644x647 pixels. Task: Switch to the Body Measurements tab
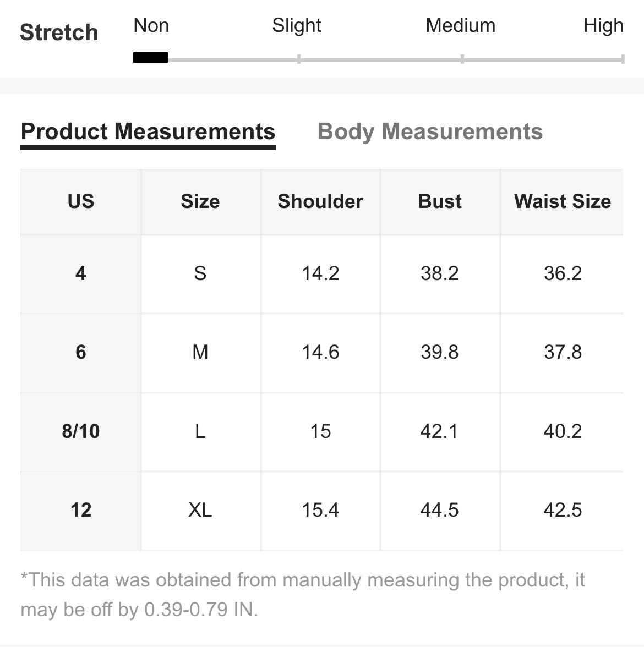point(430,132)
